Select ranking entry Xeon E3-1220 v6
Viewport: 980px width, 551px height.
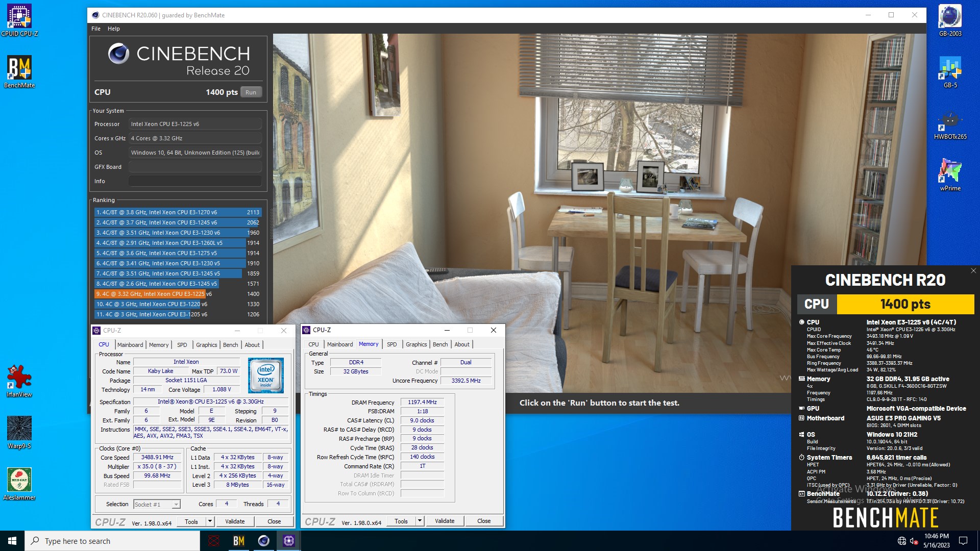178,304
